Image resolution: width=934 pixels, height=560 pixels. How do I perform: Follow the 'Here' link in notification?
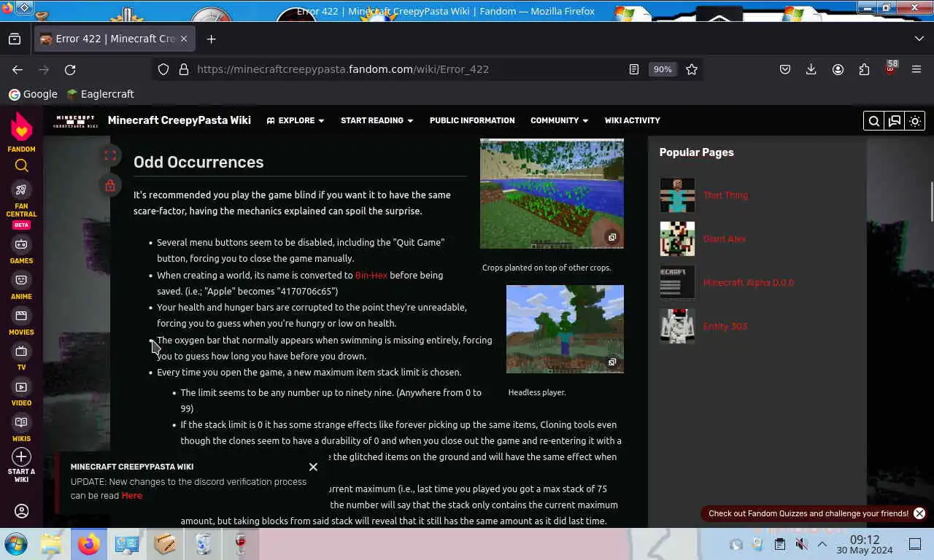coord(132,495)
